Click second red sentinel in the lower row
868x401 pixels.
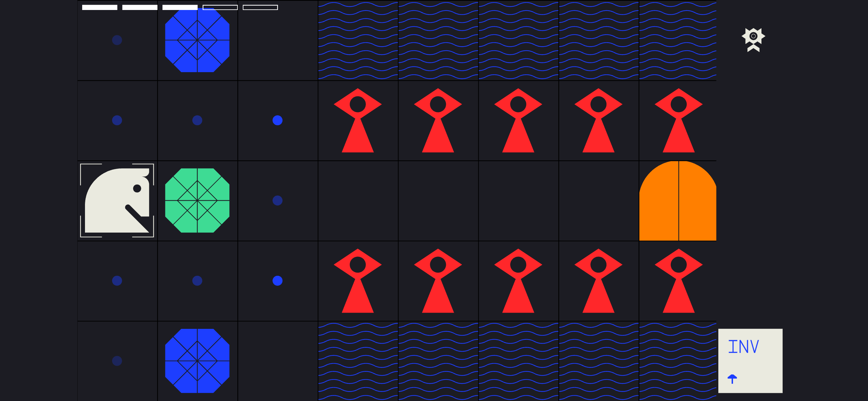[438, 280]
